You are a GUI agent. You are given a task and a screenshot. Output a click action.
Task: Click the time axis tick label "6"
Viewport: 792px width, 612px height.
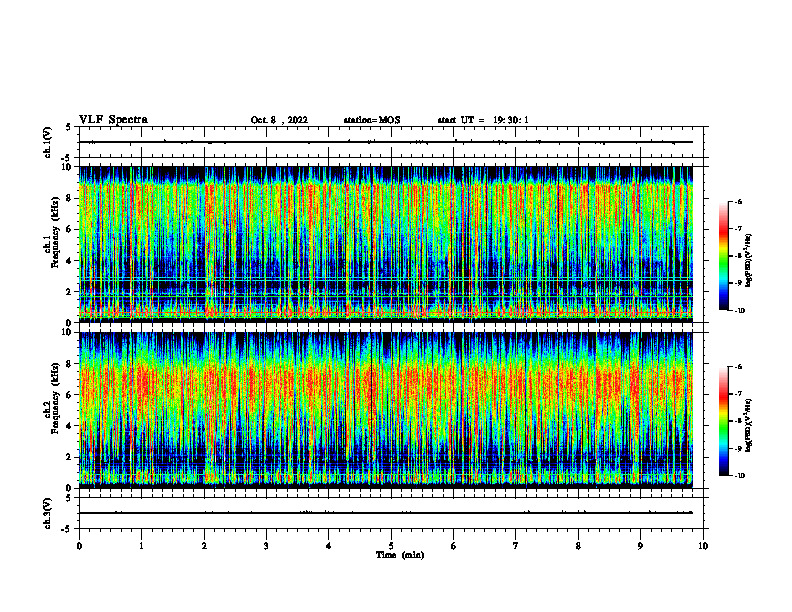click(x=454, y=546)
